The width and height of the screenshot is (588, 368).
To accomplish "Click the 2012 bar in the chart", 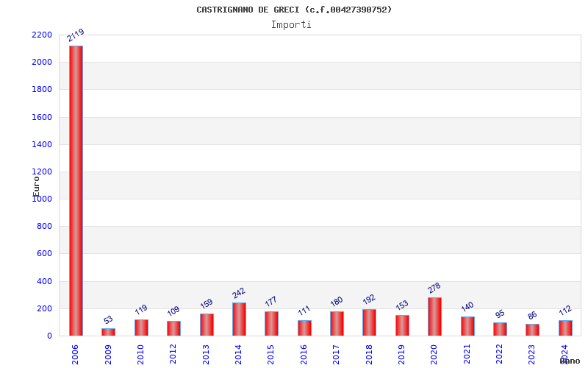I will (x=173, y=328).
